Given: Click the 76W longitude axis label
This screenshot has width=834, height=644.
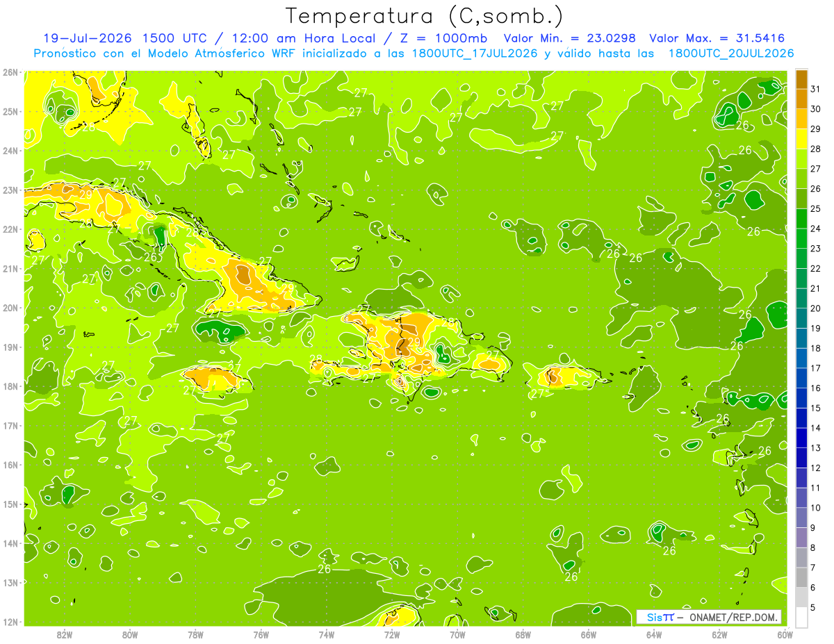Looking at the screenshot, I should (261, 634).
